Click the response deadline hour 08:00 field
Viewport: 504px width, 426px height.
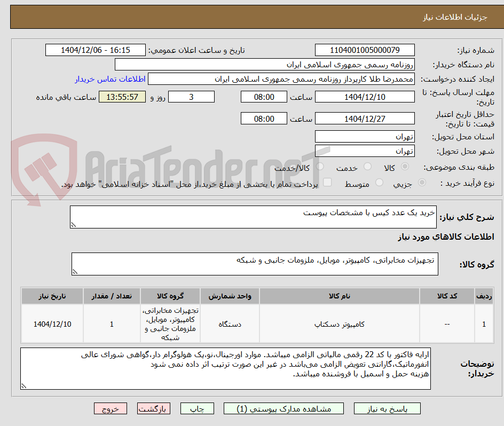(x=264, y=97)
